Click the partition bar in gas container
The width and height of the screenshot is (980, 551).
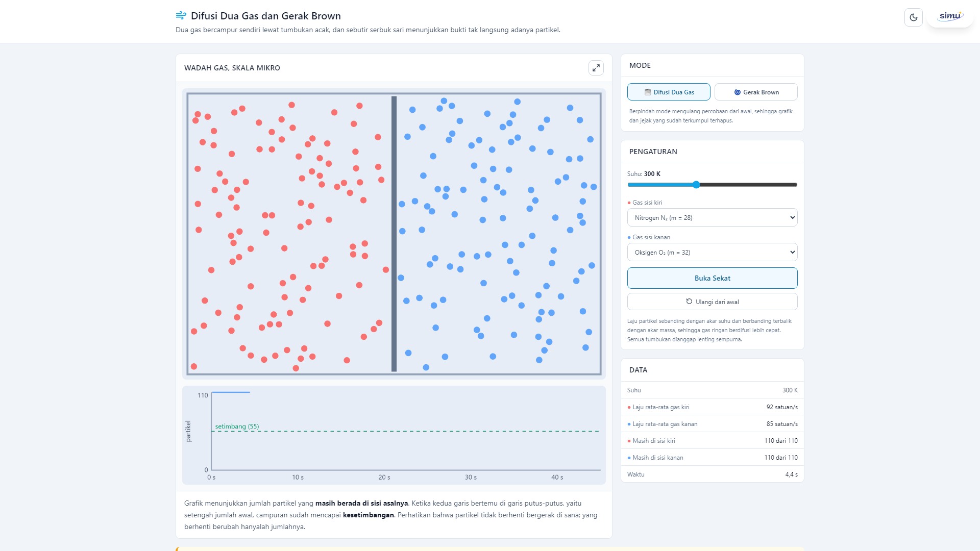point(394,234)
